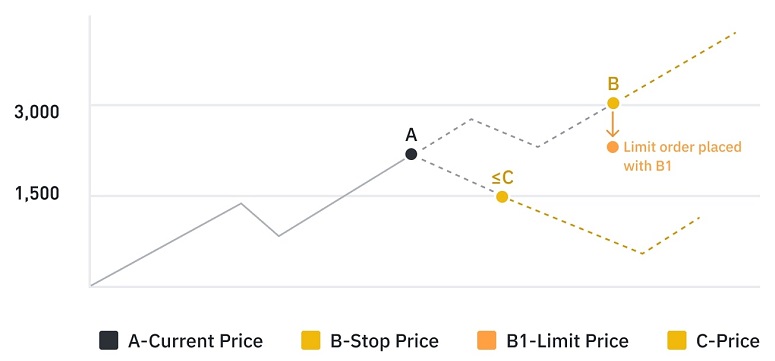Select the black A-Current Price legend square
Viewport: 775px width, 361px height.
[108, 341]
